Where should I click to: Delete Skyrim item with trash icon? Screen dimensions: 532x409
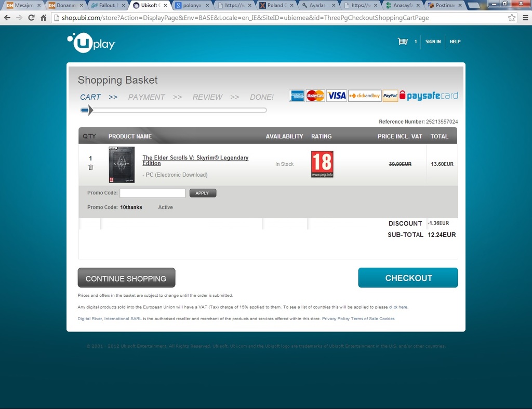coord(90,167)
